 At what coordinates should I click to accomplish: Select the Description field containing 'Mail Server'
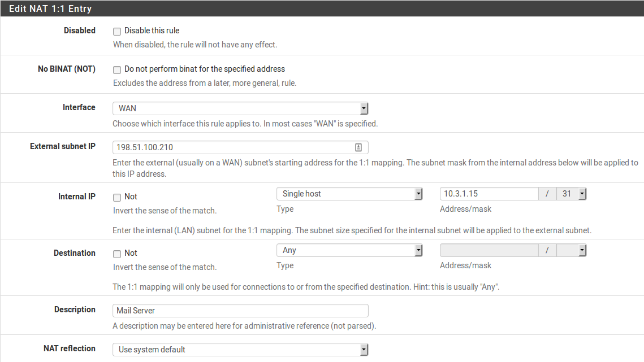(240, 311)
